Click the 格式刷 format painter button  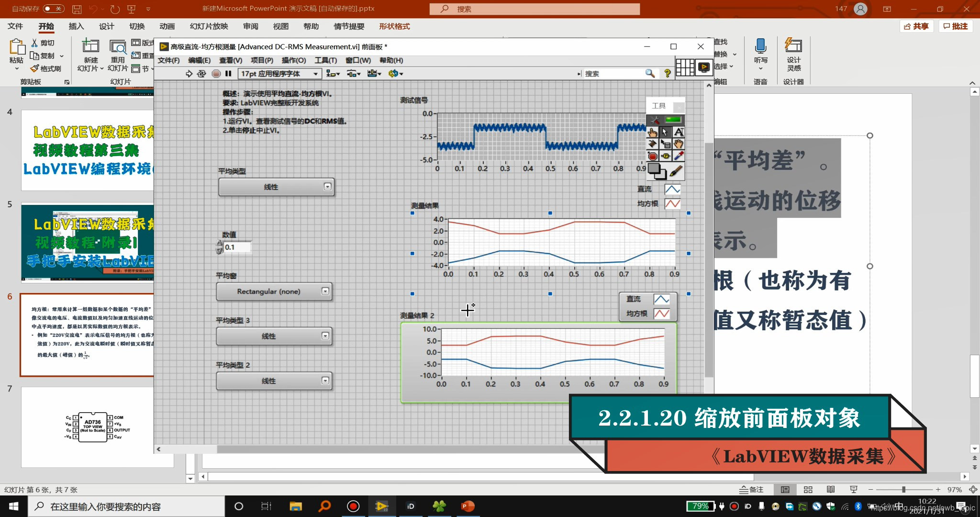46,68
